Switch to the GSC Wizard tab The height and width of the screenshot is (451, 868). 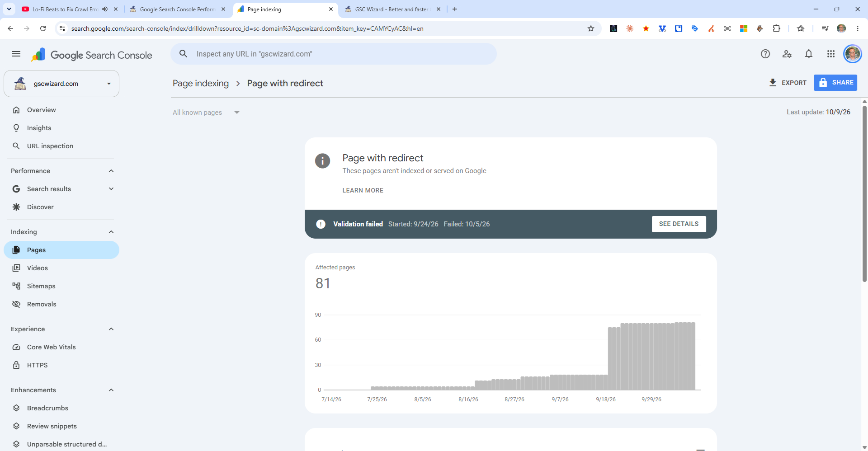(392, 9)
